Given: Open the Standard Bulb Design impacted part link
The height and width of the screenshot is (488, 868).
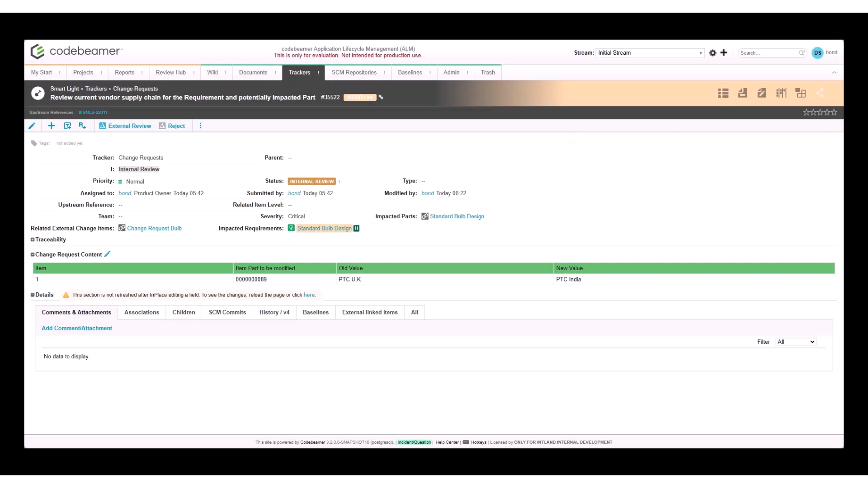Looking at the screenshot, I should 457,216.
